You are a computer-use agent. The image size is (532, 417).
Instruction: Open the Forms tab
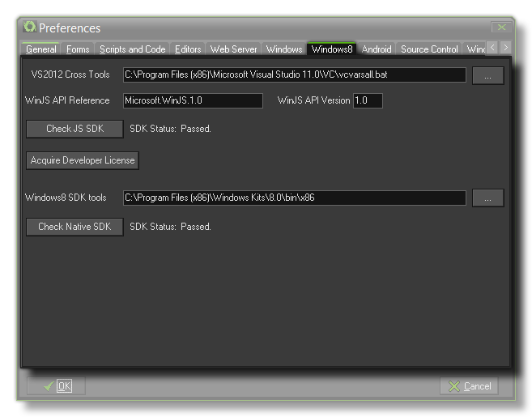click(78, 49)
